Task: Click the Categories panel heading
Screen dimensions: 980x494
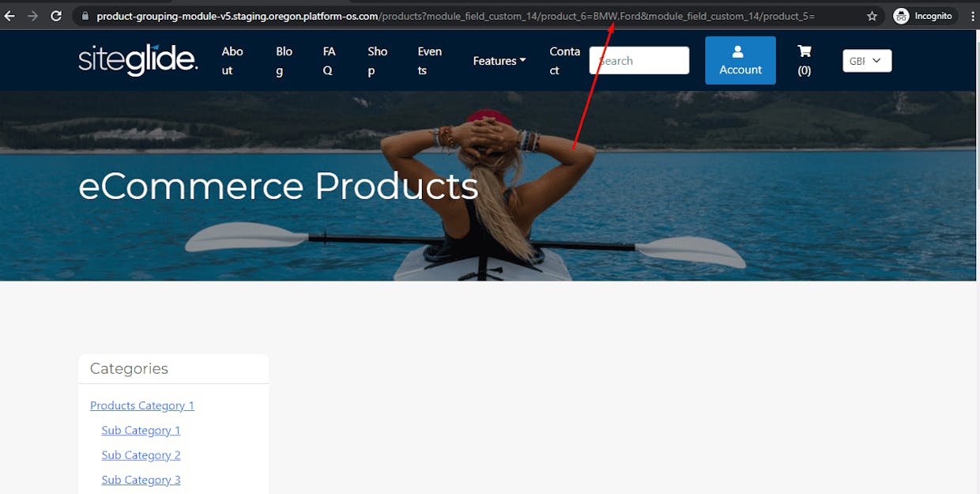Action: [x=129, y=368]
